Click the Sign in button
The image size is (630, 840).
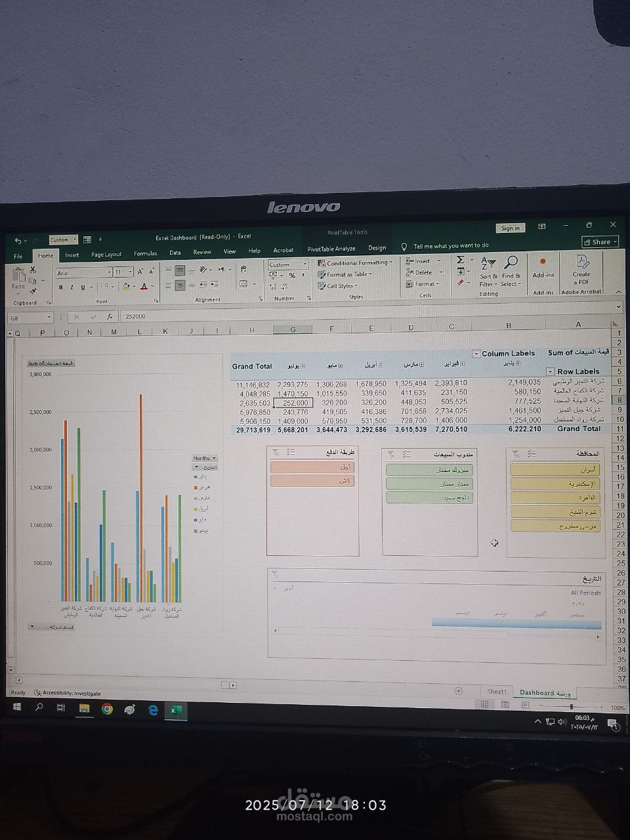511,228
